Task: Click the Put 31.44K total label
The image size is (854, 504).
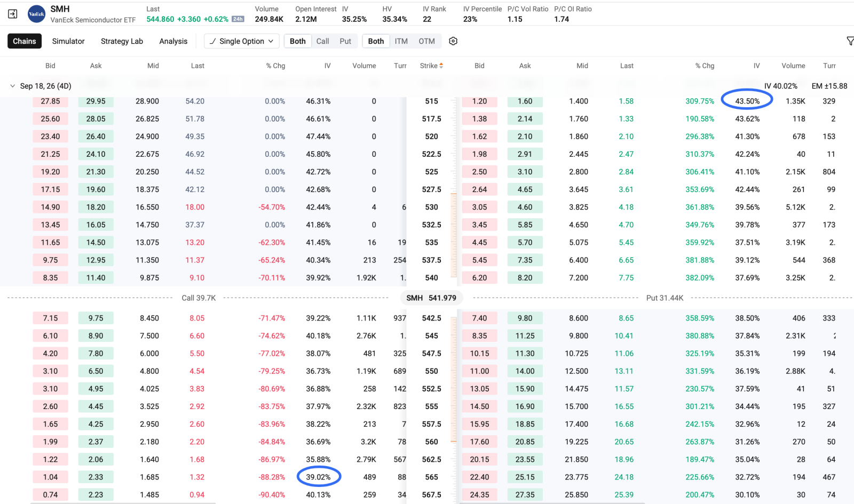Action: pos(665,298)
